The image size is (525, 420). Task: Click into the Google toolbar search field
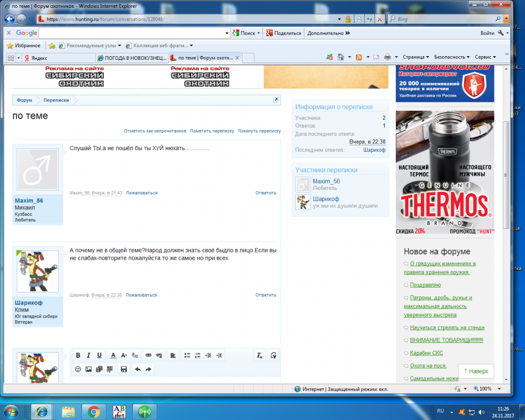click(134, 33)
